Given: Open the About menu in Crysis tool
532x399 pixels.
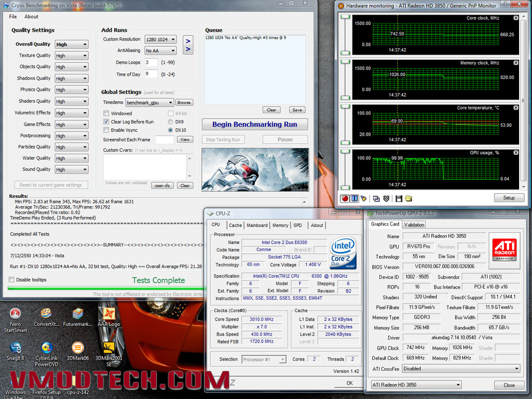Looking at the screenshot, I should 31,17.
